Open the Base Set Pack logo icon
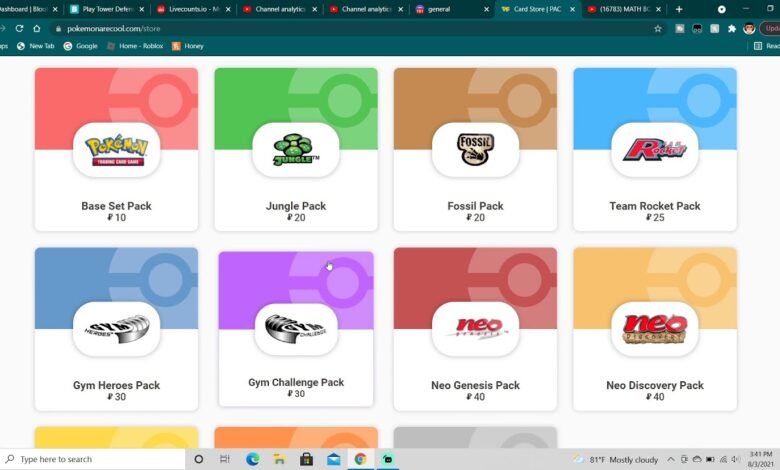Viewport: 780px width, 470px height. 116,150
